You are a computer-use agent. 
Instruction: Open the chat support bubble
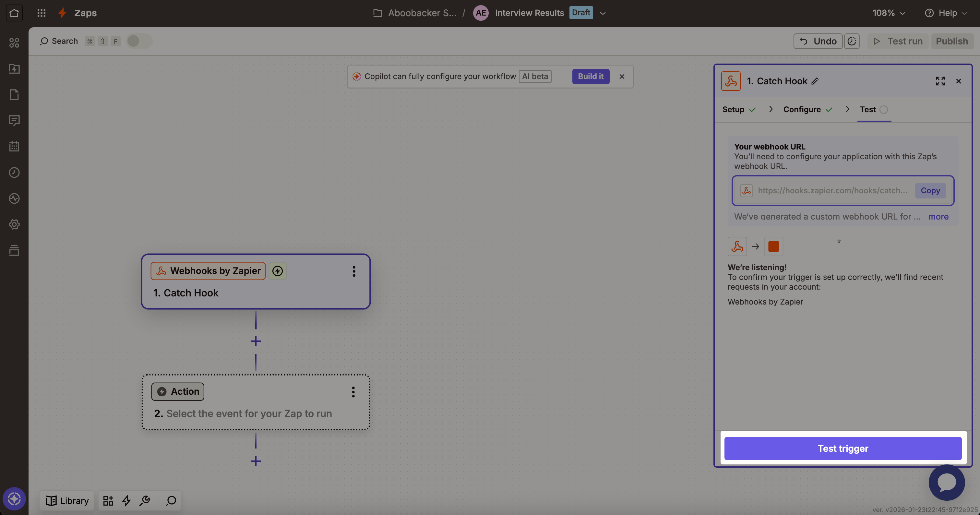click(947, 482)
